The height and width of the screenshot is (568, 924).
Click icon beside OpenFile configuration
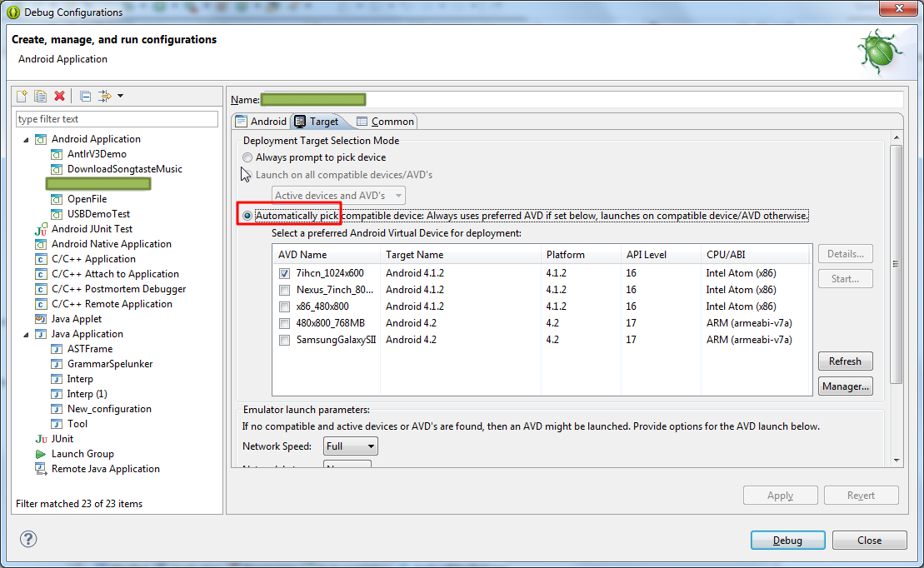(x=57, y=199)
